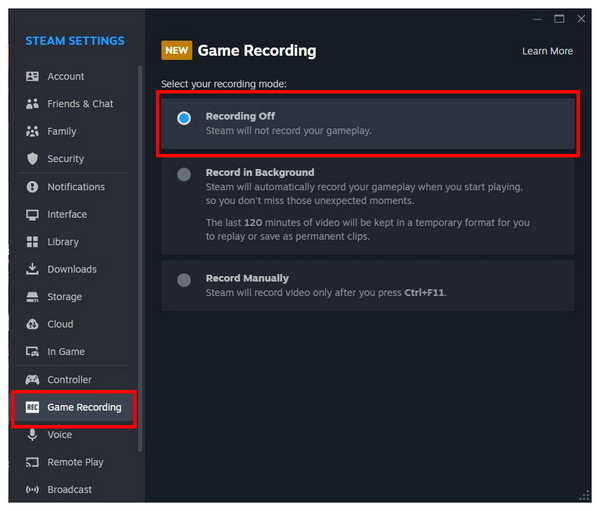
Task: Select the Record Manually radio button
Action: [x=184, y=280]
